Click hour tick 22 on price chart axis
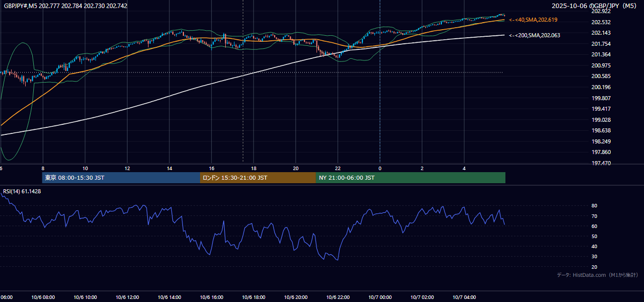The width and height of the screenshot is (644, 302). point(338,169)
